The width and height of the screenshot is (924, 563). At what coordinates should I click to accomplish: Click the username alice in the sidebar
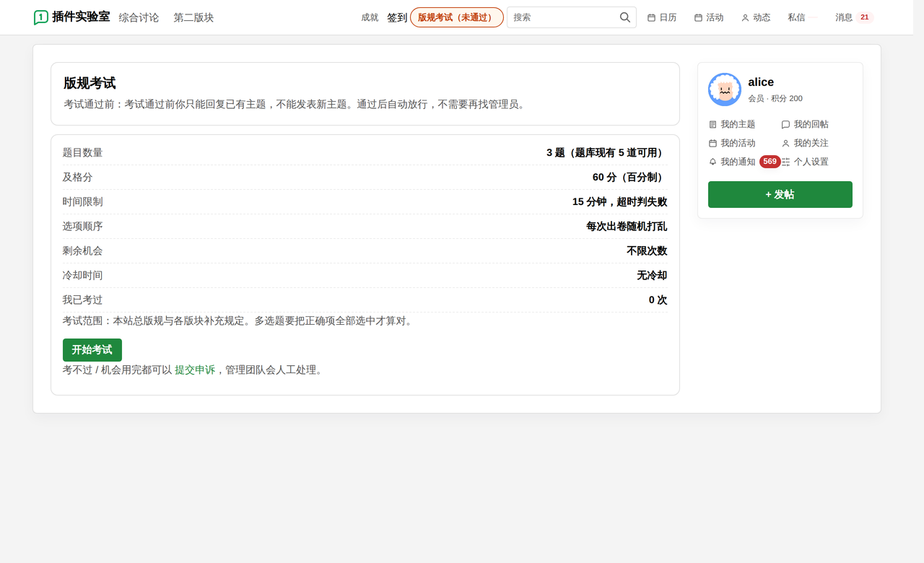pyautogui.click(x=761, y=82)
